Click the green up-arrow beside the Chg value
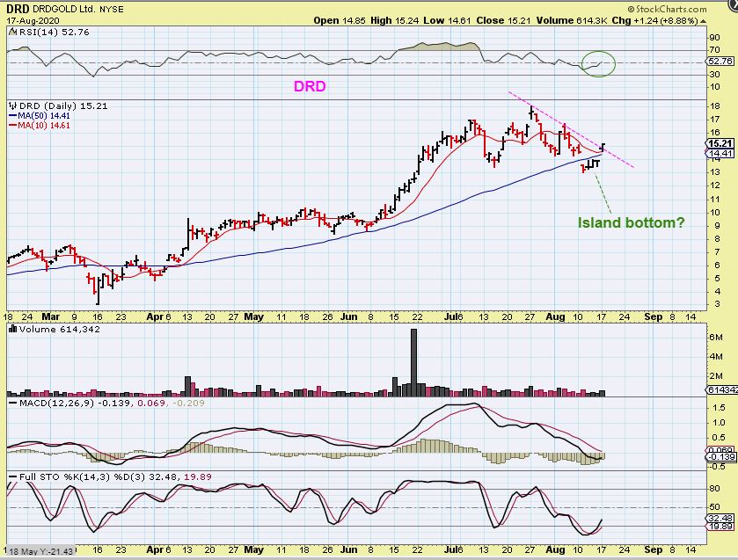The width and height of the screenshot is (738, 560). pyautogui.click(x=704, y=21)
